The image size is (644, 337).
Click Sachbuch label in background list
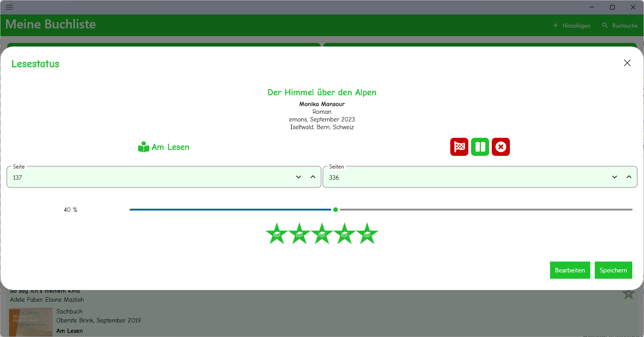click(x=70, y=312)
